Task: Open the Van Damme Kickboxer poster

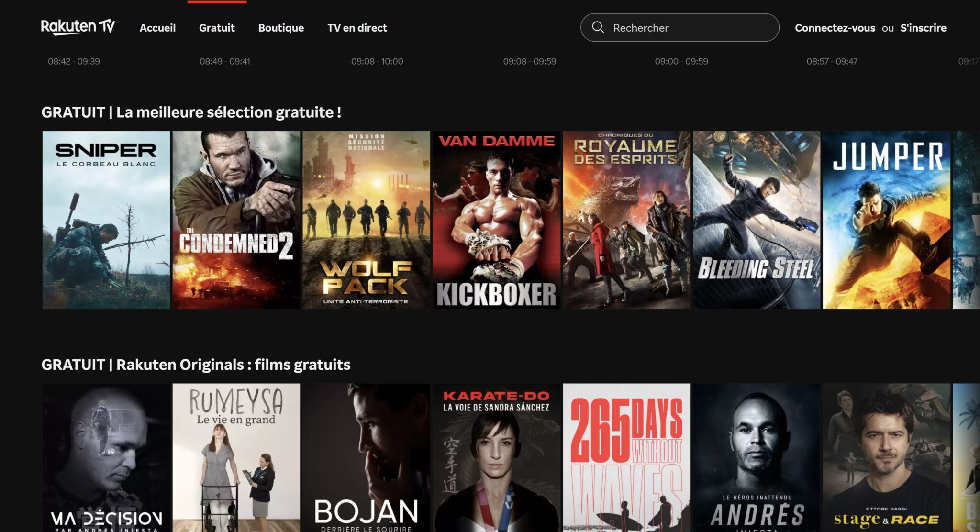Action: click(x=497, y=220)
